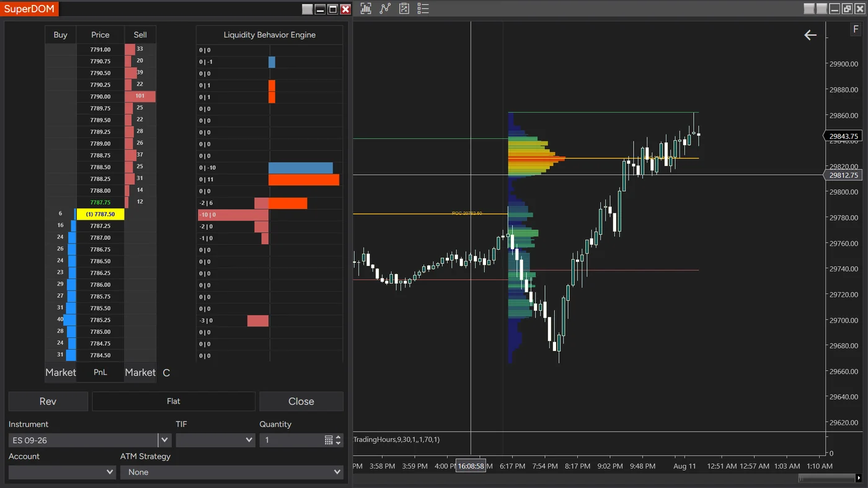
Task: Click the 29812.75 crosshair price label
Action: coord(844,175)
